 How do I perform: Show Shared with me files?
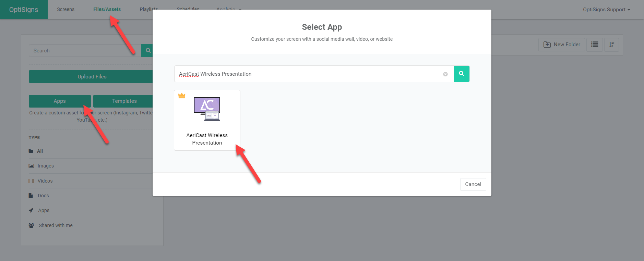click(x=56, y=225)
